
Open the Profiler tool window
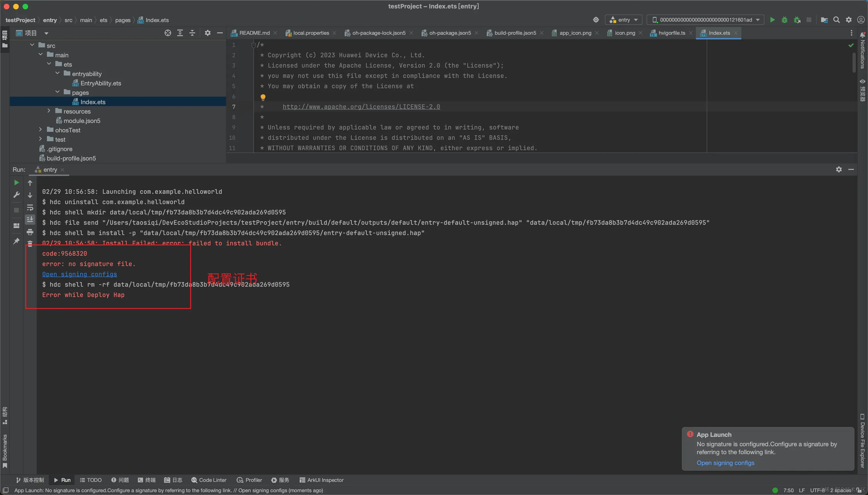249,480
